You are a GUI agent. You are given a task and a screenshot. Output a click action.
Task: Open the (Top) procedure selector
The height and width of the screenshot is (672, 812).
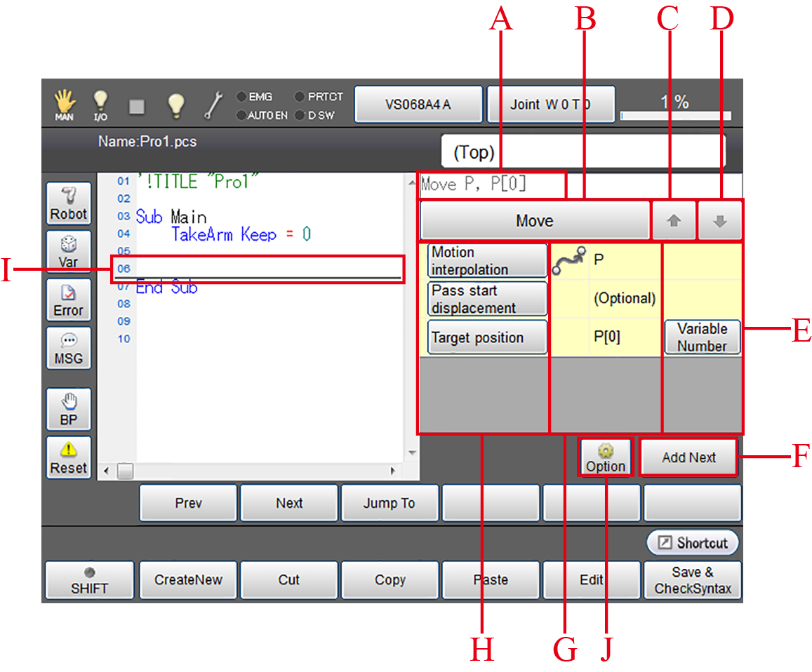coord(583,152)
